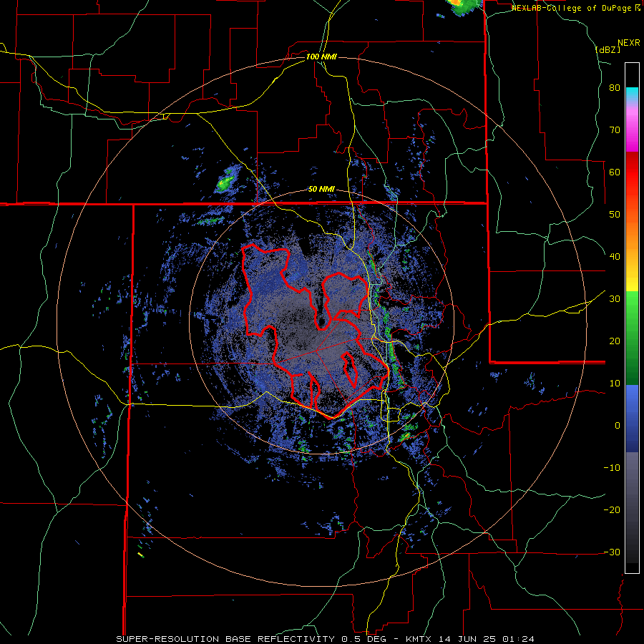Click the -30 dBZ value on the color scale
The height and width of the screenshot is (644, 644).
coord(612,552)
